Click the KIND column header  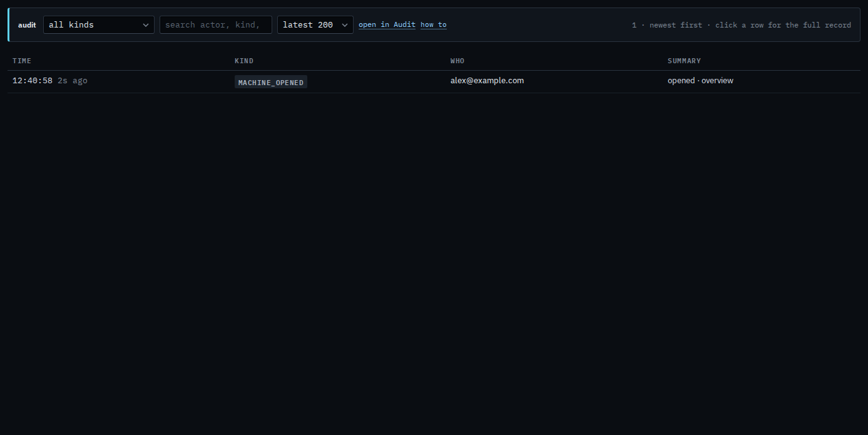click(x=244, y=61)
